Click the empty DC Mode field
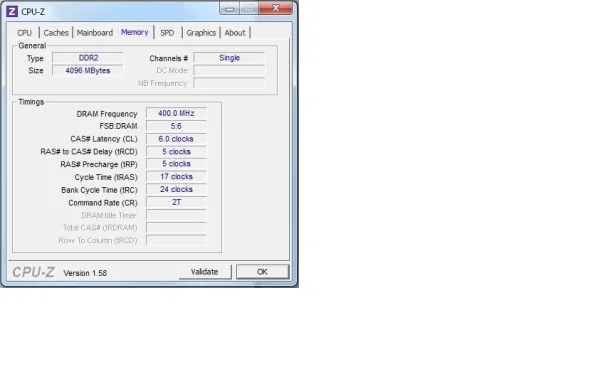615x384 pixels. [229, 71]
